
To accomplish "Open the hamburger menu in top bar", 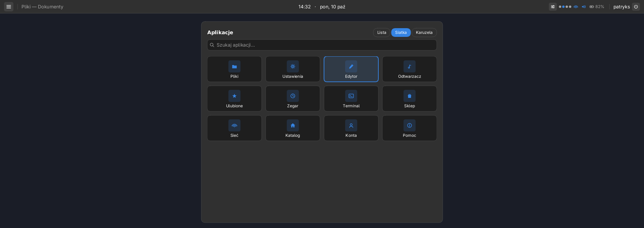I will 9,7.
